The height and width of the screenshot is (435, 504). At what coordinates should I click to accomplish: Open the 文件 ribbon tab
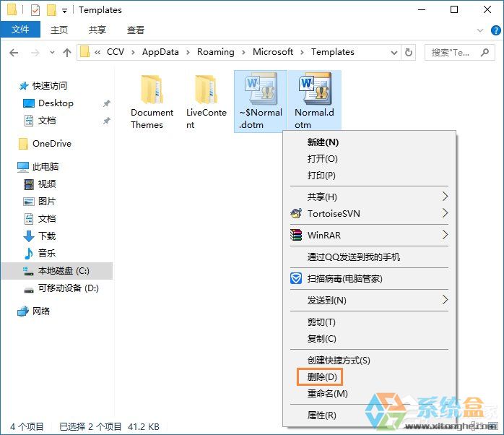click(20, 30)
